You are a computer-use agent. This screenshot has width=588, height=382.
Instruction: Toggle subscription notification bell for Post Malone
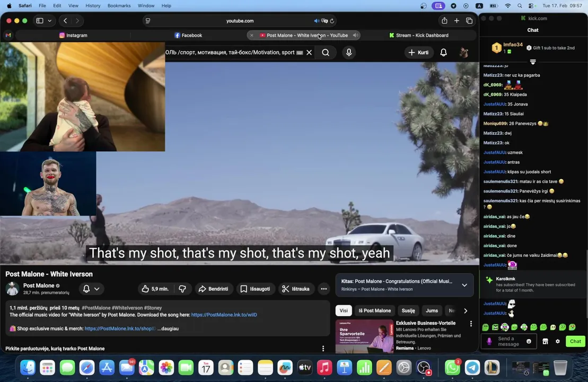point(91,289)
